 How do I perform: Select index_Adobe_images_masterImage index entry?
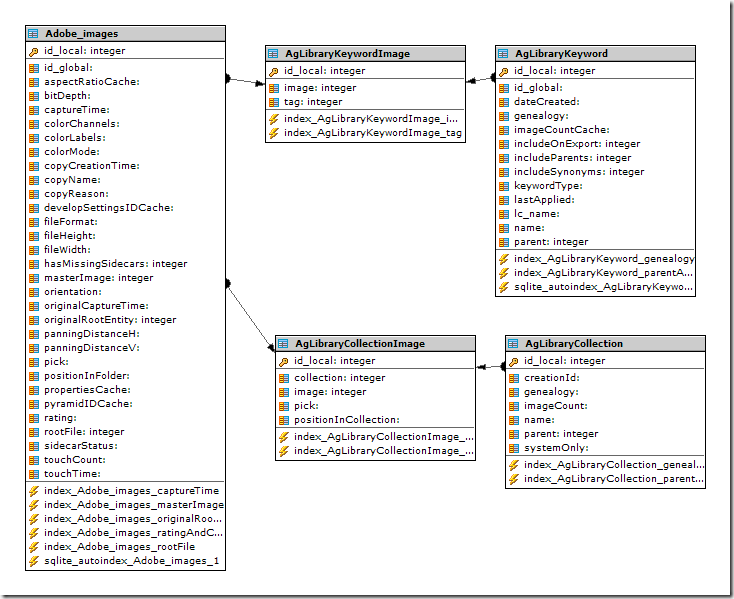click(x=133, y=505)
